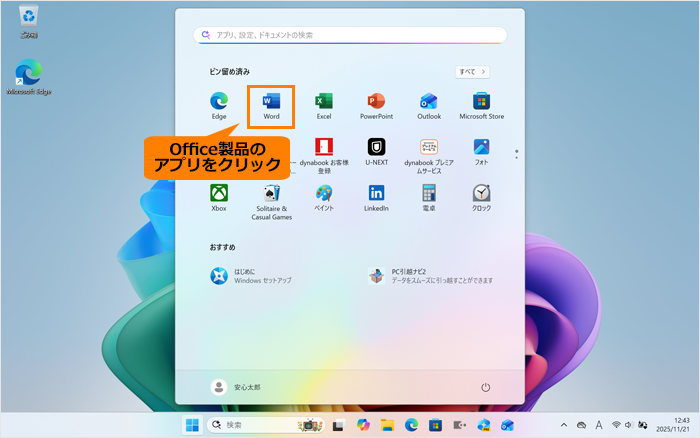Open dynabook プレミアムサービス app
The height and width of the screenshot is (438, 700).
(x=429, y=156)
